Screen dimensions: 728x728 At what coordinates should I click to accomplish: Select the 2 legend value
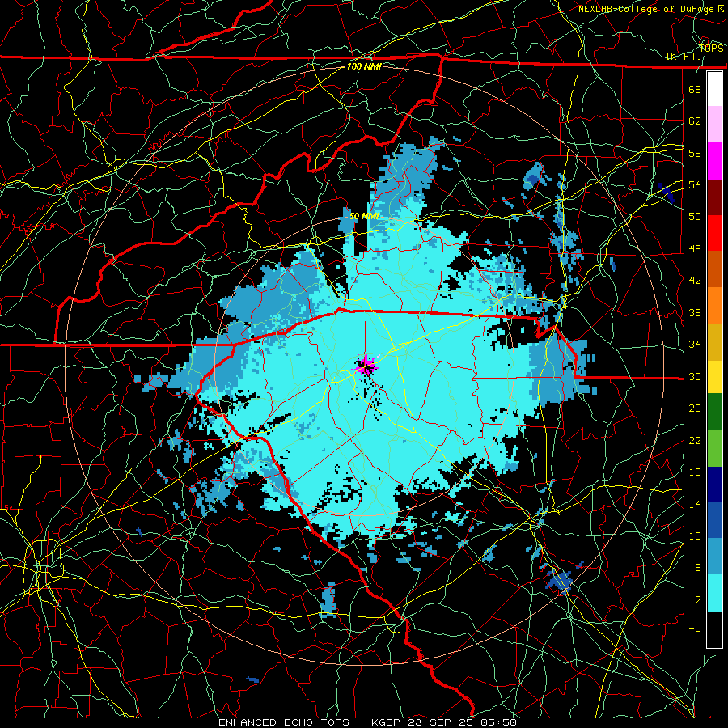tap(697, 600)
